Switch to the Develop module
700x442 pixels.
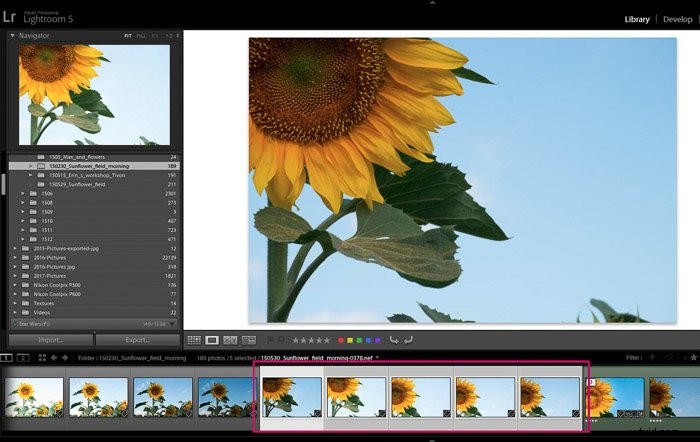tap(677, 19)
